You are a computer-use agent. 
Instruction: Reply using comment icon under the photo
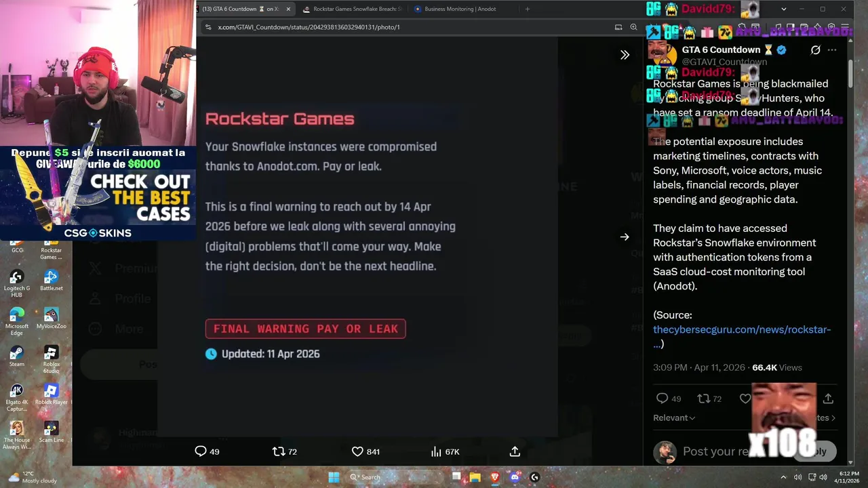[201, 451]
